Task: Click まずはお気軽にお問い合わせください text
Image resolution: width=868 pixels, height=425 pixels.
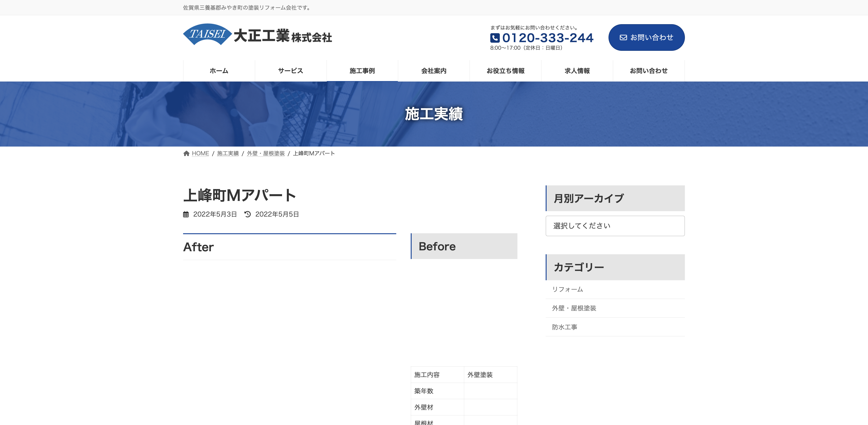Action: (x=534, y=28)
